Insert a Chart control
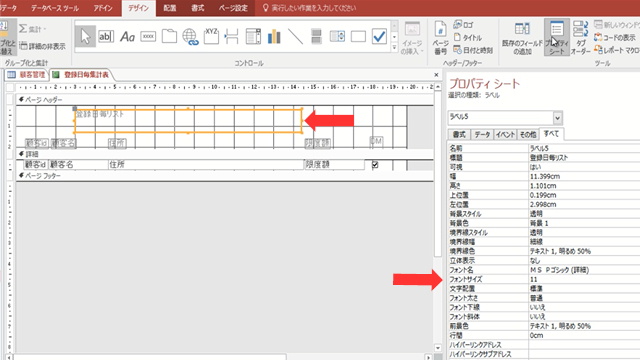 coord(274,37)
